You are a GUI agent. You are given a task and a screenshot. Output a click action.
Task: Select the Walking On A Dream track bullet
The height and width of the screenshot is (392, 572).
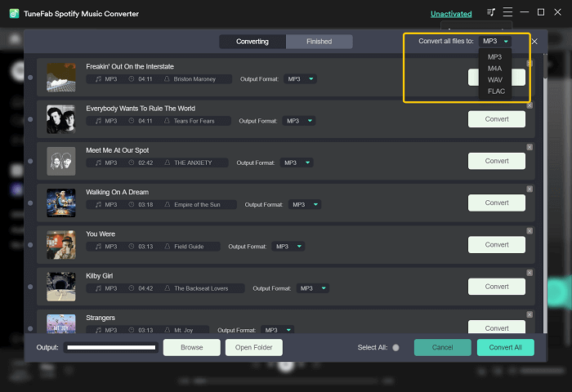30,203
